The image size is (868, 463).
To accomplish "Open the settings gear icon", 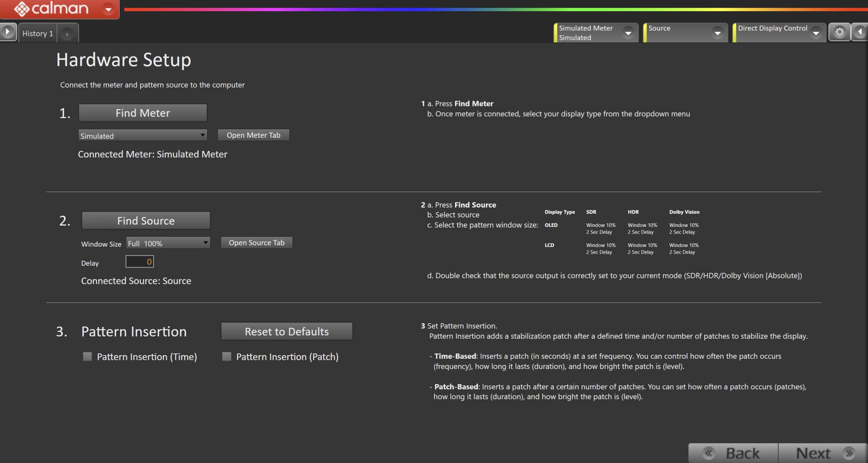I will 839,32.
